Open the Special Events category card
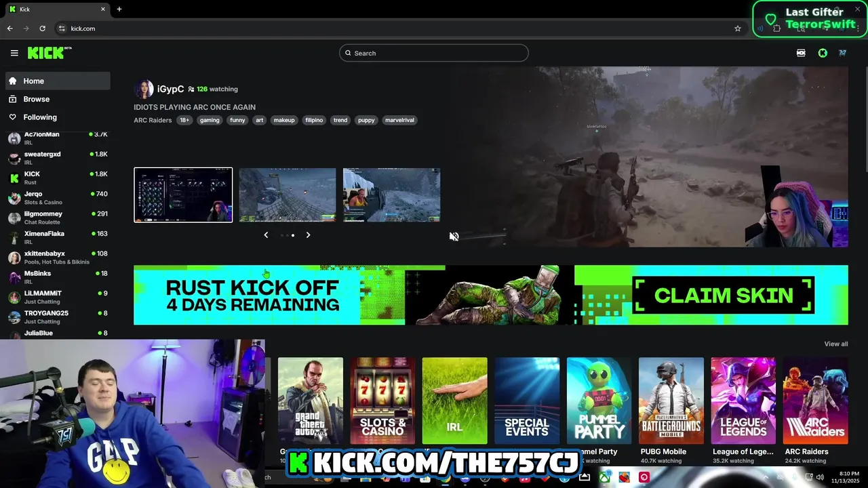This screenshot has width=868, height=488. (x=527, y=401)
